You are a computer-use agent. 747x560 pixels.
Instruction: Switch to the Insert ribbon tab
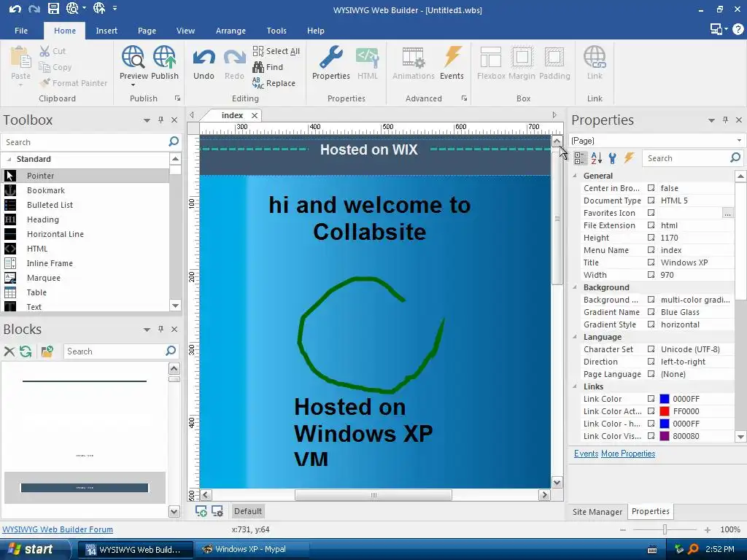tap(107, 31)
